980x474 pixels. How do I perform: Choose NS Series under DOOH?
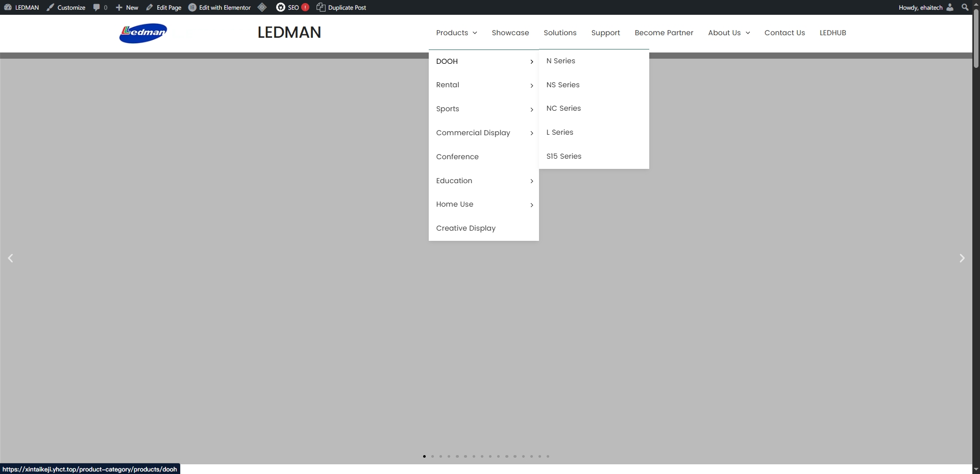pyautogui.click(x=563, y=85)
